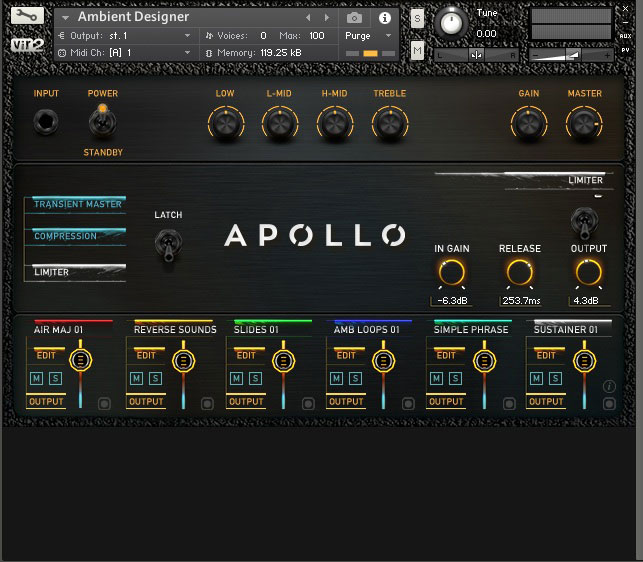Click the Tune knob
This screenshot has width=643, height=562.
point(451,23)
